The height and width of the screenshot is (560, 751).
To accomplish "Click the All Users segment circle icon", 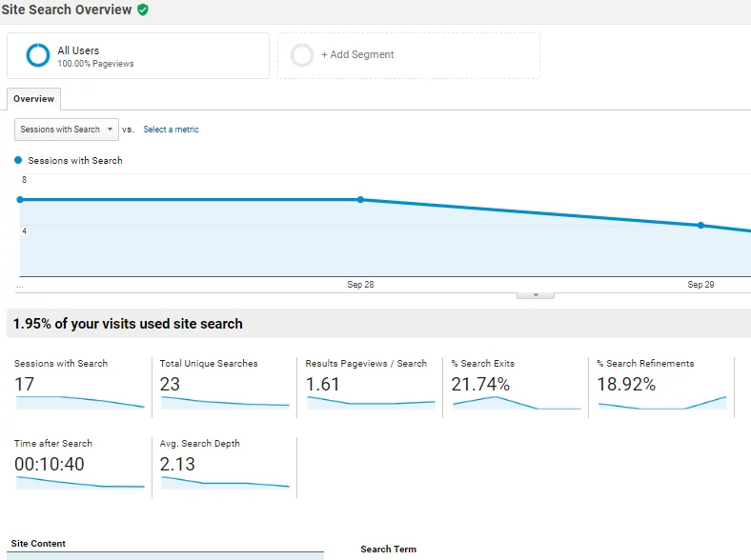I will 38,55.
